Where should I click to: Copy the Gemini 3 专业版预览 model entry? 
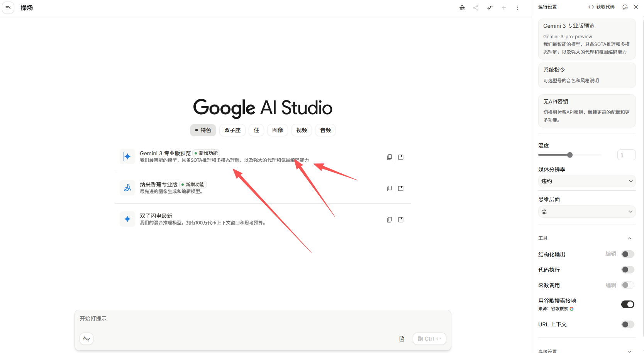(389, 157)
